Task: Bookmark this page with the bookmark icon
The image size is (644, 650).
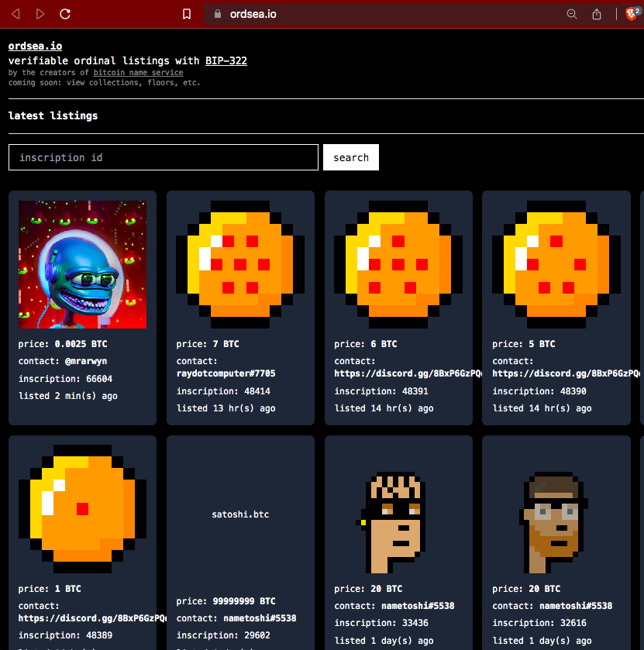Action: tap(187, 14)
